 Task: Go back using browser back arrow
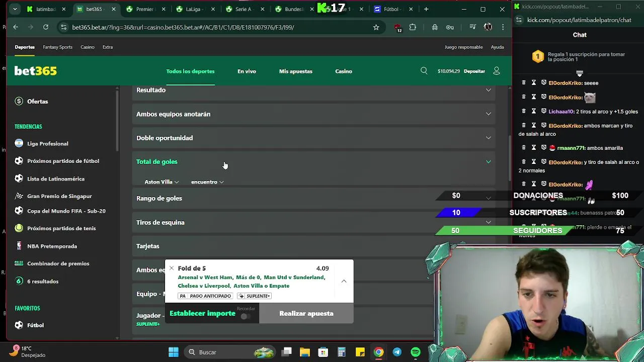16,27
